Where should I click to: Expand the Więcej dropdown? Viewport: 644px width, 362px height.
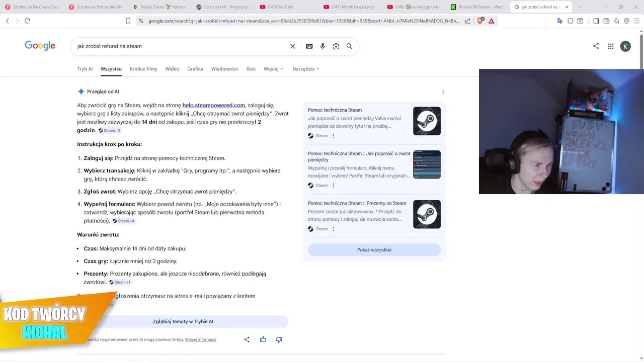pyautogui.click(x=273, y=69)
